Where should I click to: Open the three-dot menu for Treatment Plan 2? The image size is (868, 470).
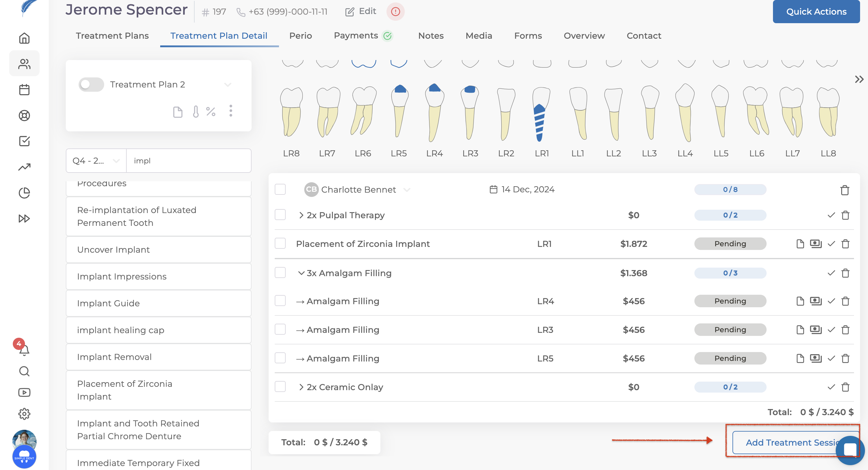(x=231, y=111)
